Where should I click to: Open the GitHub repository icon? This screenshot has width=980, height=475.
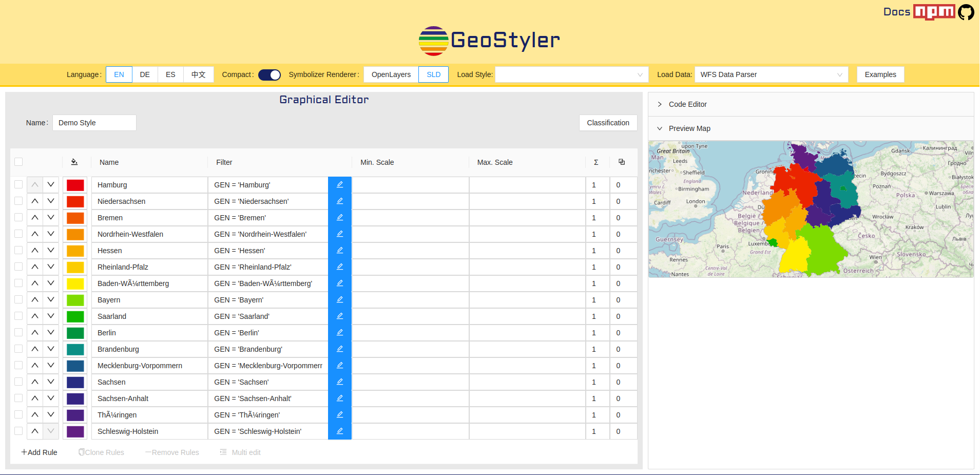click(x=966, y=12)
